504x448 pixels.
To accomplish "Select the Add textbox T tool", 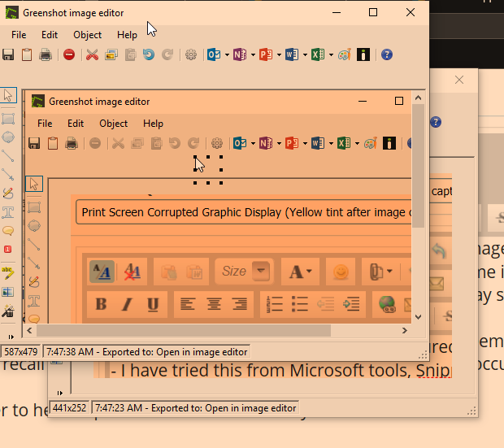I will [x=8, y=212].
